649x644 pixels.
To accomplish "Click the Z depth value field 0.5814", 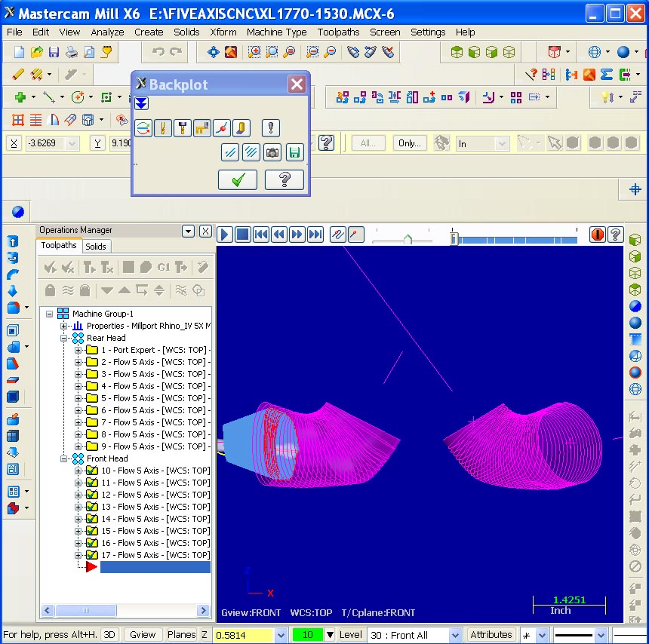I will tap(243, 635).
